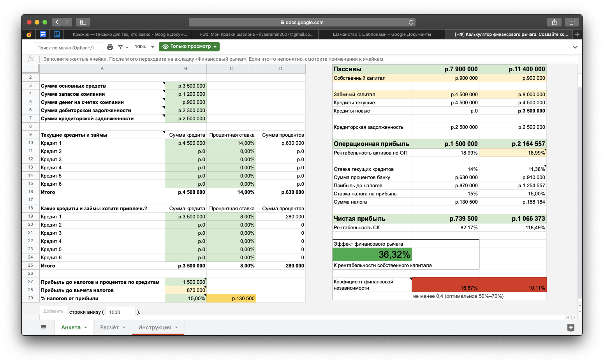Click 'Кредиты новые' value р.3 500 000
This screenshot has height=364, width=604.
513,111
